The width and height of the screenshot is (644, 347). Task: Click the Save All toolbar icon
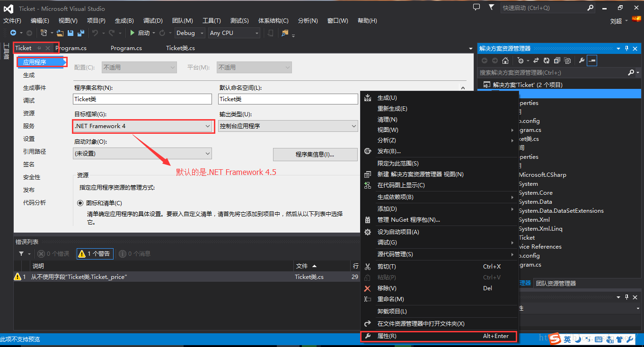pyautogui.click(x=81, y=33)
